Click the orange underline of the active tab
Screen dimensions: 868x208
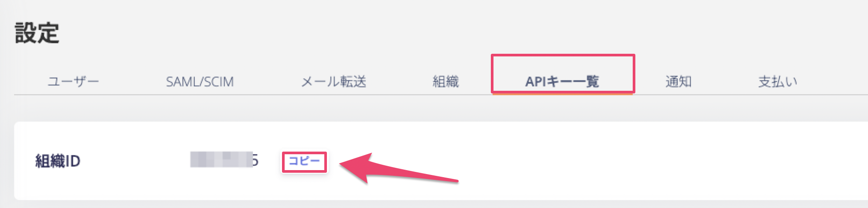coord(562,93)
